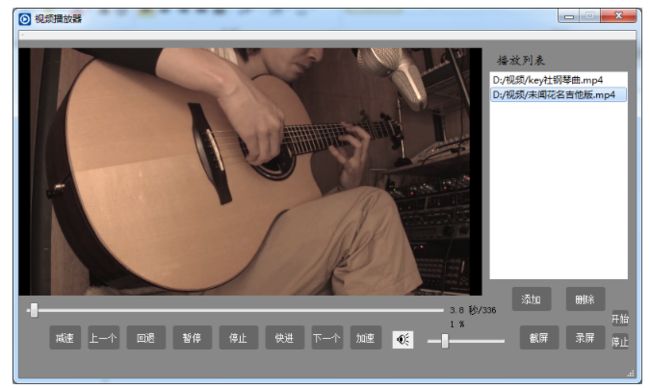Screen dimensions: 650x388
Task: Select playlist item key社钢琴曲.mp4
Action: coord(558,80)
